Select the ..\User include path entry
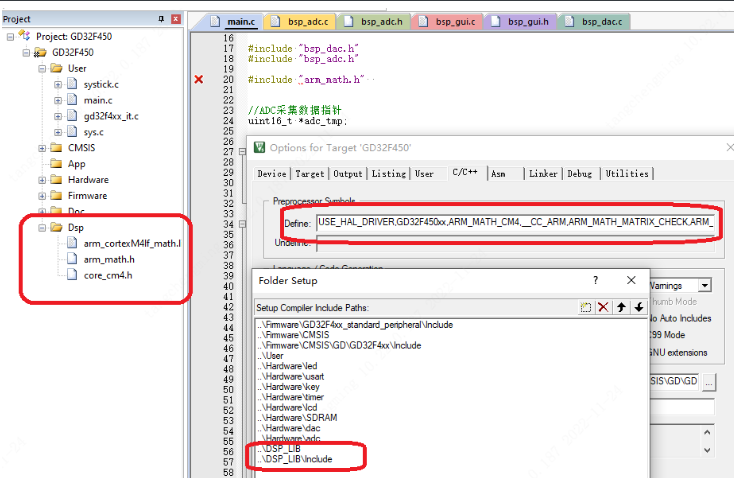734x478 pixels. point(271,356)
